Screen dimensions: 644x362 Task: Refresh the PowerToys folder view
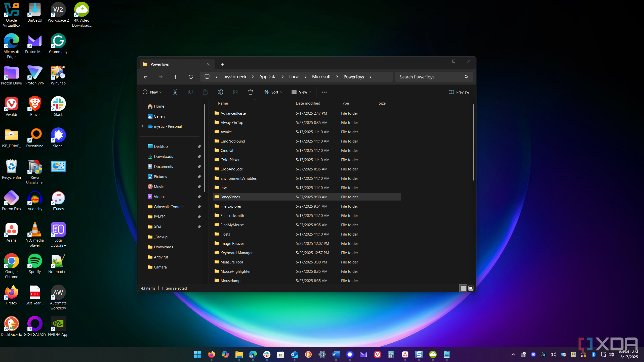point(191,77)
